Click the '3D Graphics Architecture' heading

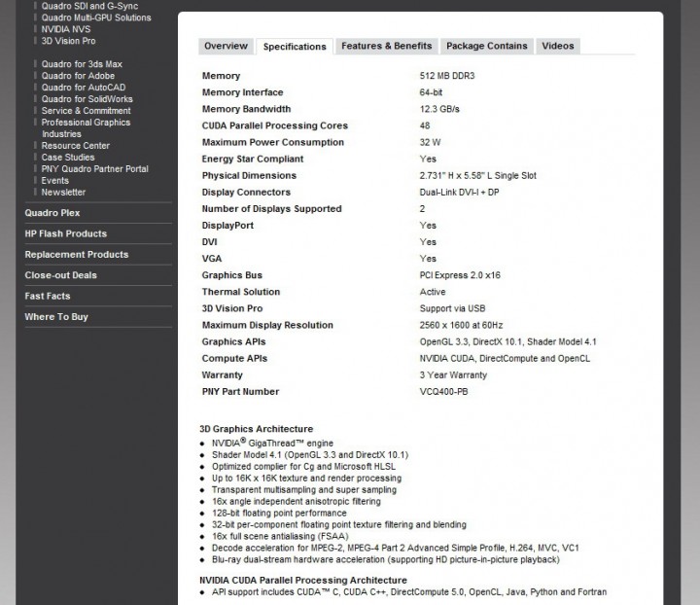(257, 429)
